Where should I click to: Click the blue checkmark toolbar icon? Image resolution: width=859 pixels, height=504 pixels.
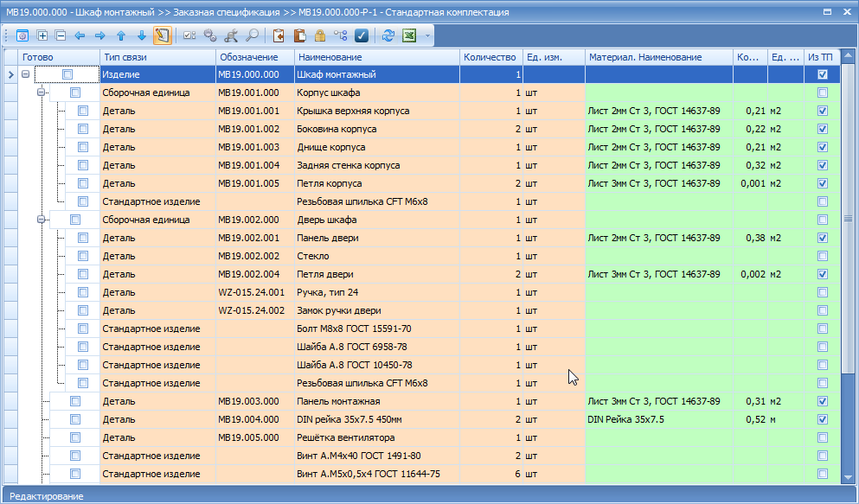362,35
